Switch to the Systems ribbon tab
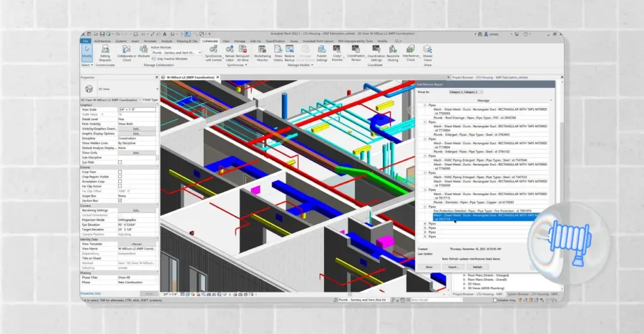The height and width of the screenshot is (334, 644). [x=121, y=41]
